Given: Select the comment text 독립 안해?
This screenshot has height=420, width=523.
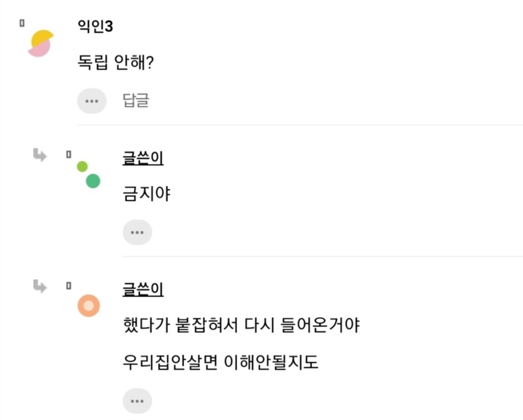Looking at the screenshot, I should [115, 62].
